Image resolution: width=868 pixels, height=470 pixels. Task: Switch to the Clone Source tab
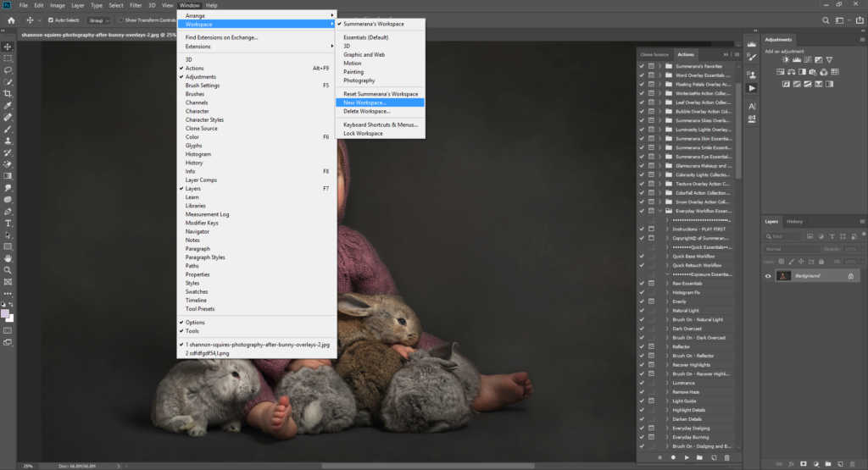click(x=655, y=54)
